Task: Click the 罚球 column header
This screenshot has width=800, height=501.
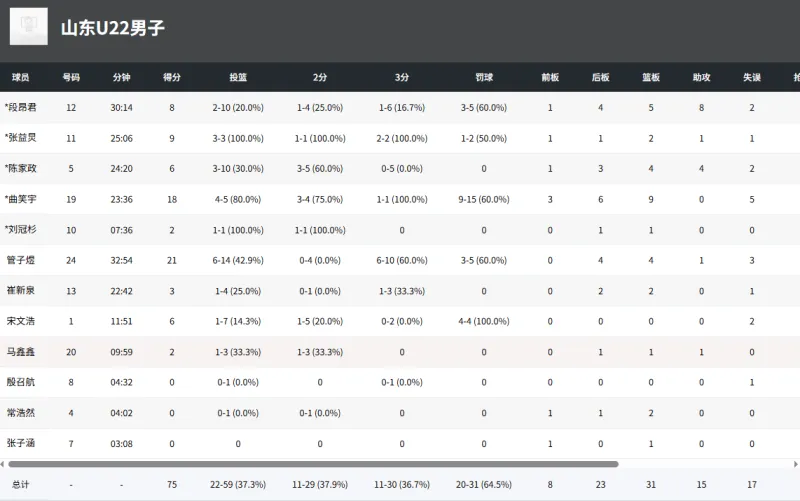Action: point(484,77)
